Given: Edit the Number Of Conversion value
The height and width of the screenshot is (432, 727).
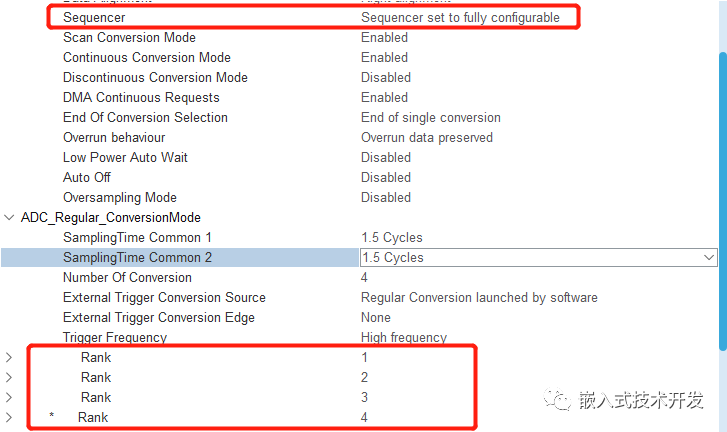Looking at the screenshot, I should [364, 278].
